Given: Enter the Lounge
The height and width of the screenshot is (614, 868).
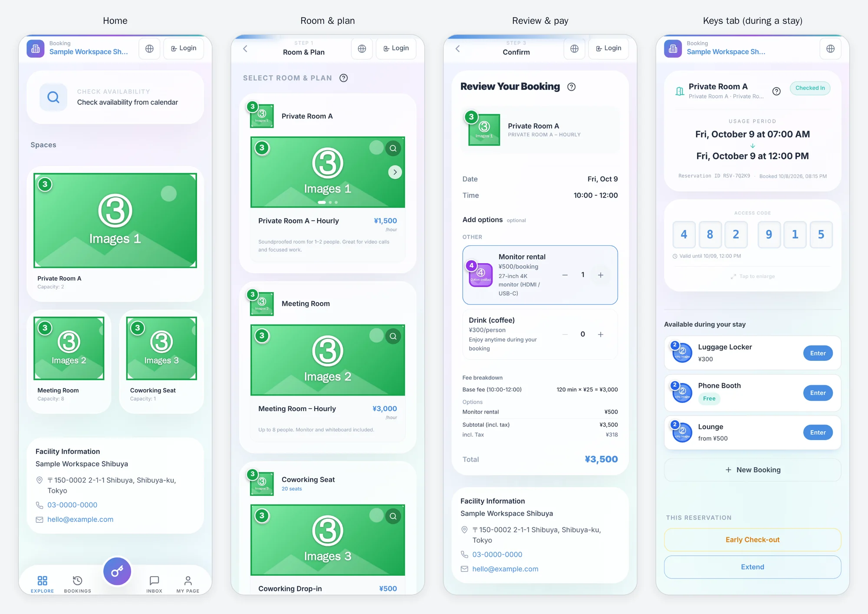Looking at the screenshot, I should coord(818,432).
